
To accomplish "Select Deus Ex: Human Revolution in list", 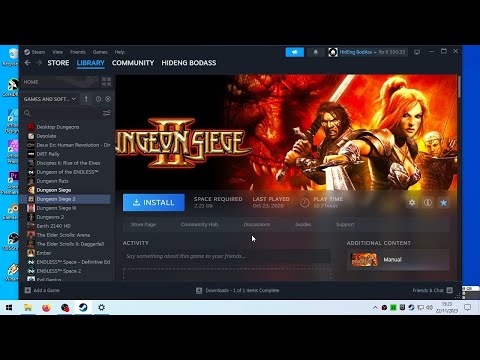I will (x=73, y=145).
